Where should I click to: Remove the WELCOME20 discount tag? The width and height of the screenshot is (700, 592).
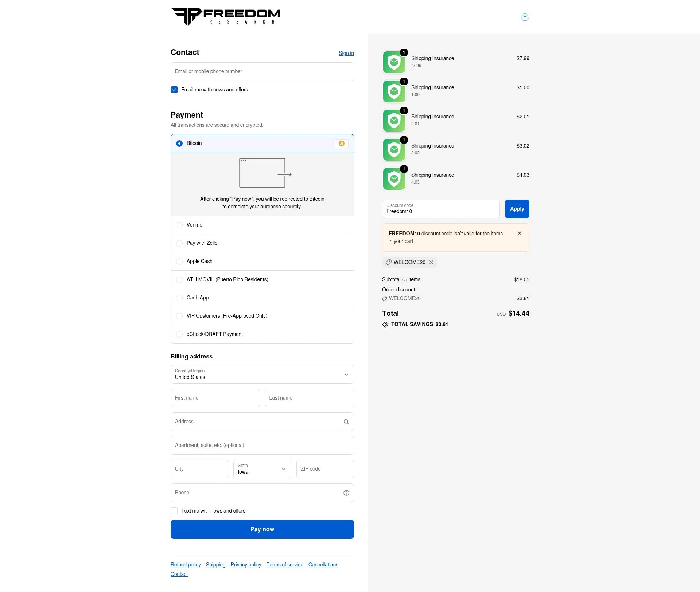coord(431,262)
